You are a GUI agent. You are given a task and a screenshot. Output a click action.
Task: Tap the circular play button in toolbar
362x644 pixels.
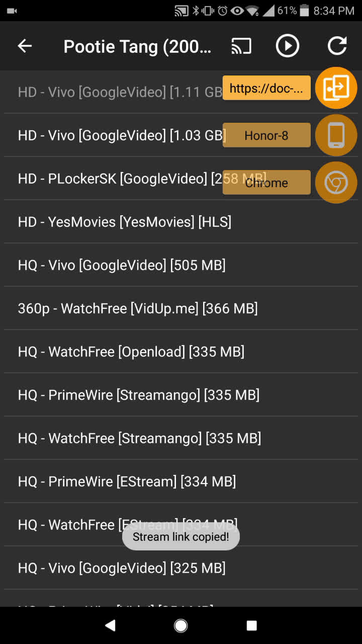pyautogui.click(x=288, y=46)
